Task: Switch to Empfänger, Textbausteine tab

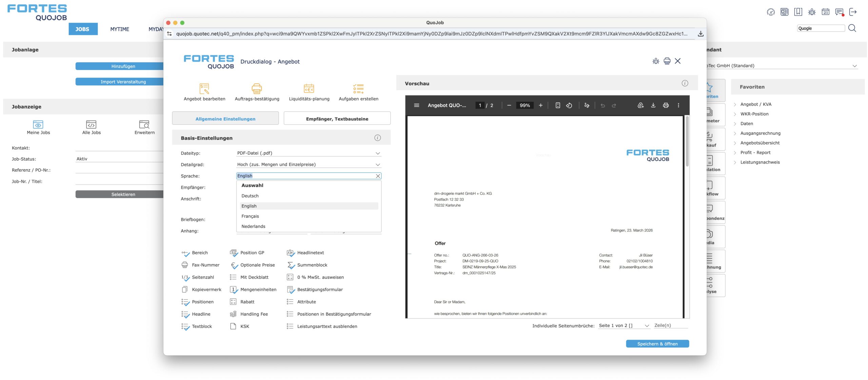Action: (337, 119)
